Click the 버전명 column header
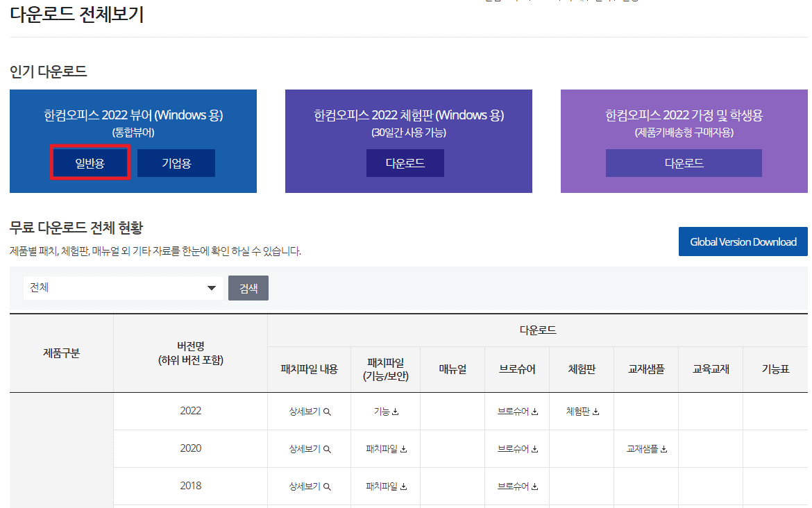The width and height of the screenshot is (812, 508). [191, 353]
